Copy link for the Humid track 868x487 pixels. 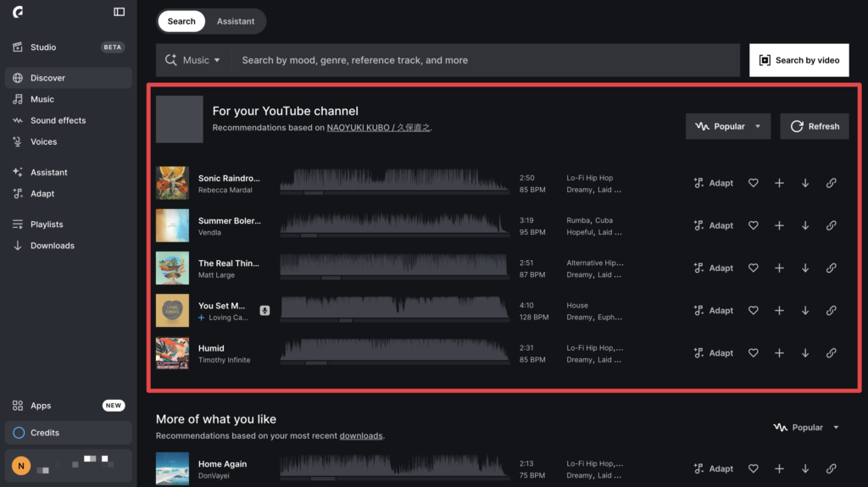[x=831, y=353]
